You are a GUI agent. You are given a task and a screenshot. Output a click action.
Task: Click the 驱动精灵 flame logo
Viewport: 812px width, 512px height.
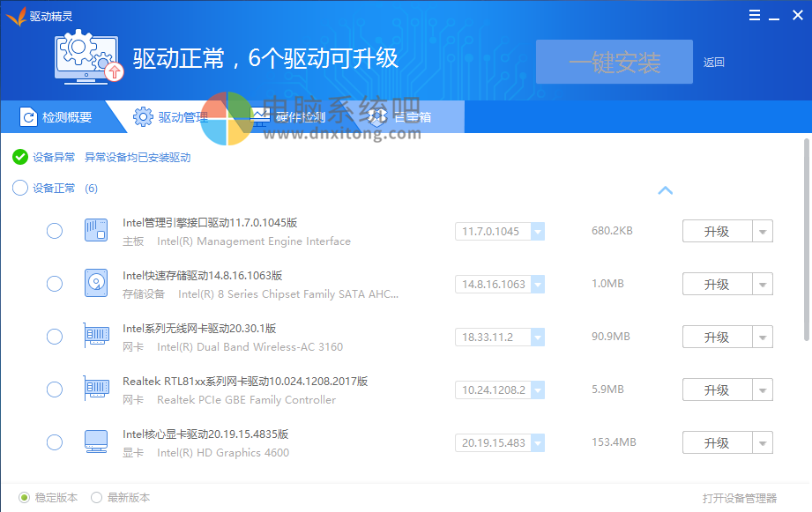[x=16, y=16]
